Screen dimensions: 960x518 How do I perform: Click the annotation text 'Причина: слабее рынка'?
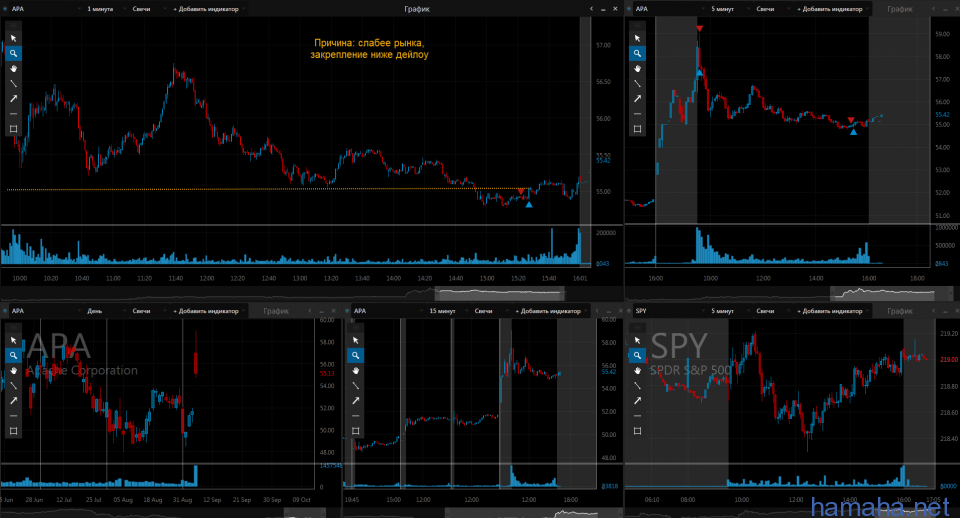(x=369, y=43)
